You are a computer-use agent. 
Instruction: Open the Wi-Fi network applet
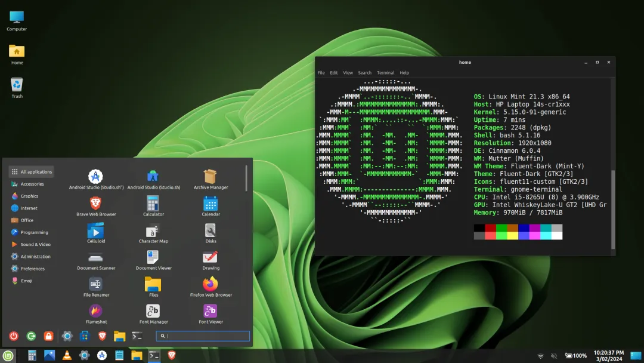pyautogui.click(x=540, y=356)
